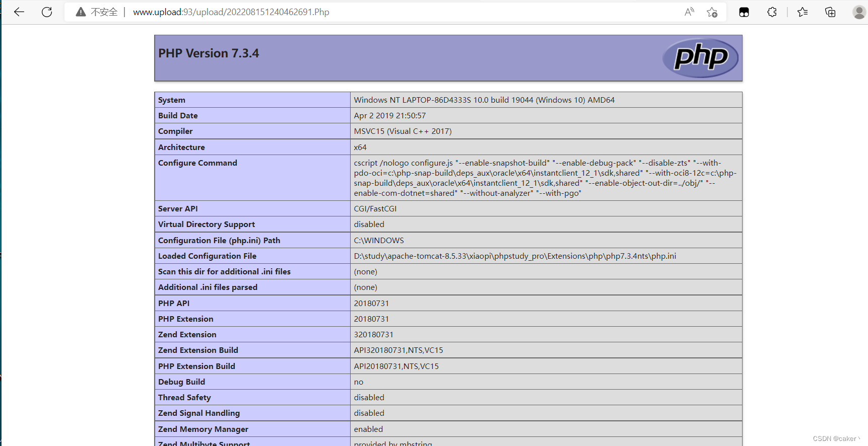Click the Configure Command label
The image size is (868, 446).
[x=197, y=163]
